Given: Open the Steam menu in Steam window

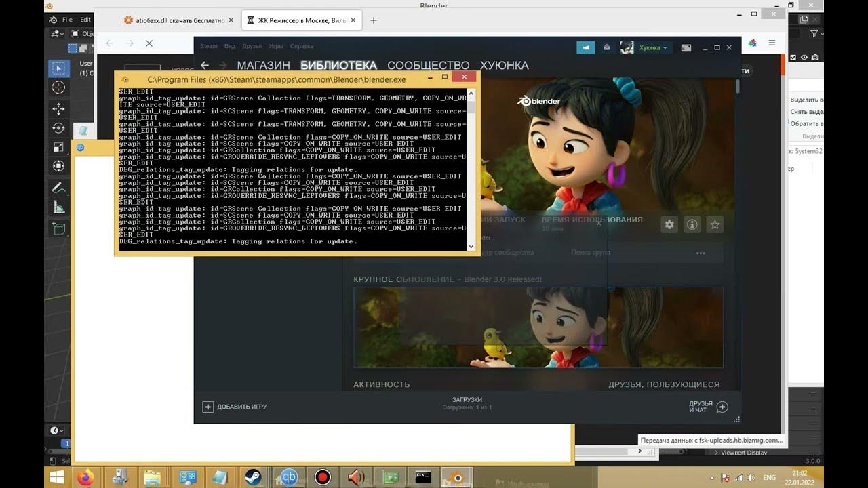Looking at the screenshot, I should pos(208,47).
